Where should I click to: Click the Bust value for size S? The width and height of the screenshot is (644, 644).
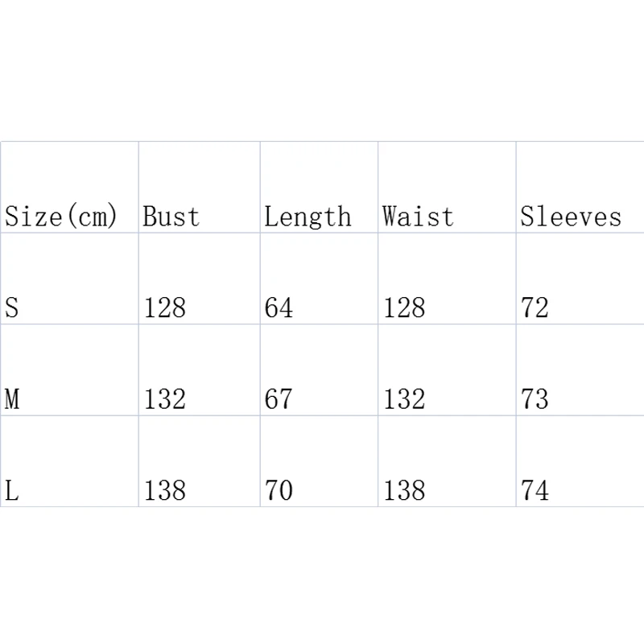(165, 308)
